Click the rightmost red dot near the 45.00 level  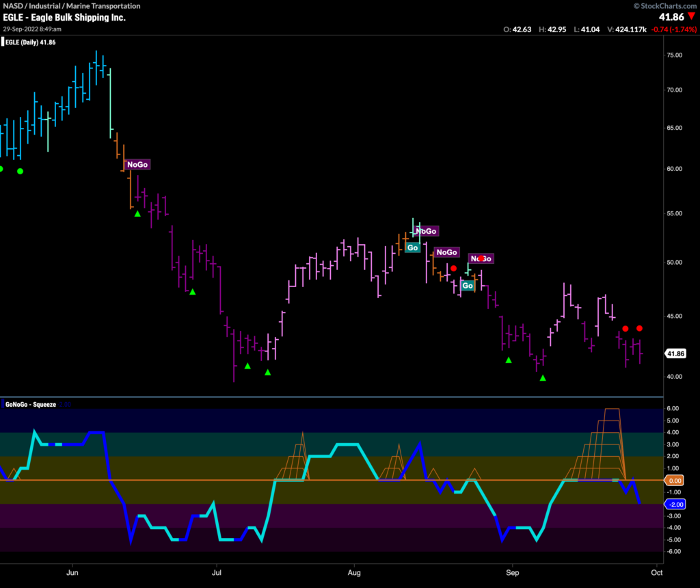[640, 328]
